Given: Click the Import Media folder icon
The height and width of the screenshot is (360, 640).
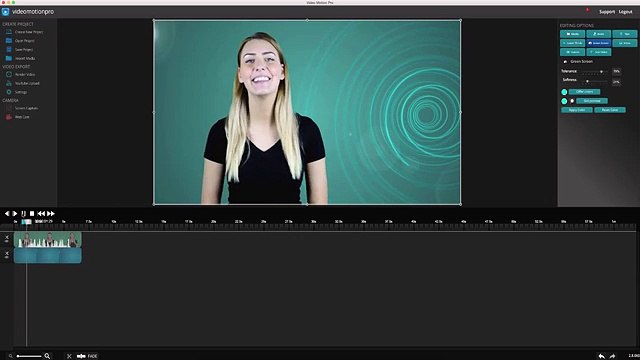Looking at the screenshot, I should 9,58.
